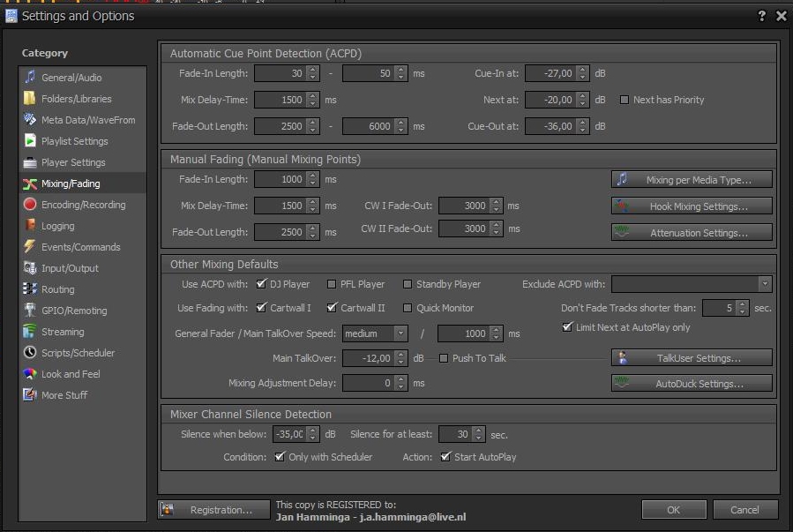Select Folders/Libraries folder icon
Screen dimensions: 793x532
[x=30, y=98]
